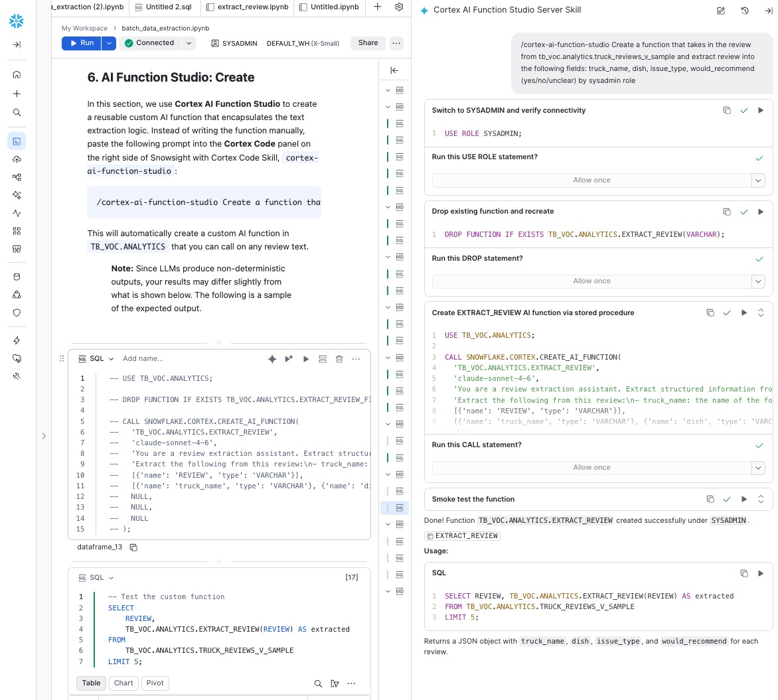This screenshot has height=700, width=778.
Task: Click the Add name field of SQL cell
Action: pyautogui.click(x=143, y=359)
